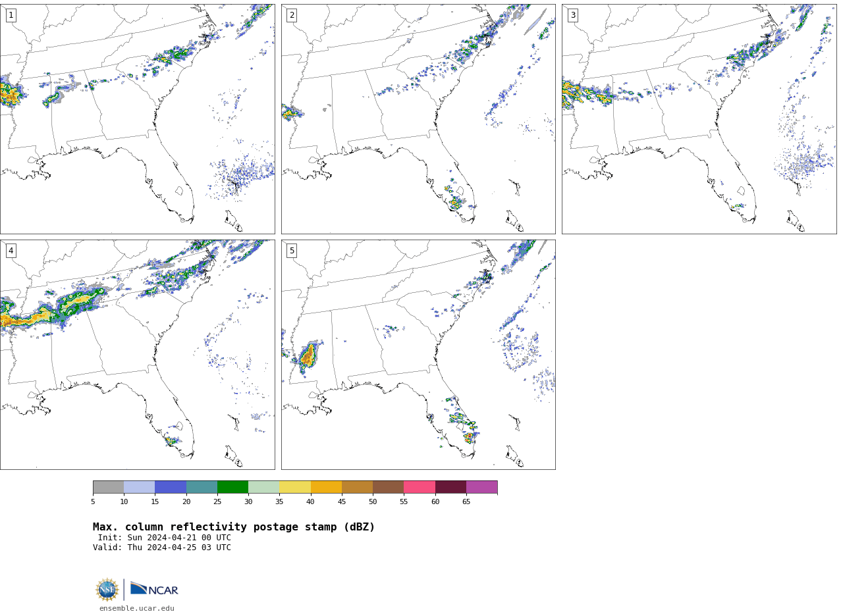This screenshot has height=616, width=843.
Task: Click the 5 tick label on colorbar
Action: [x=93, y=502]
